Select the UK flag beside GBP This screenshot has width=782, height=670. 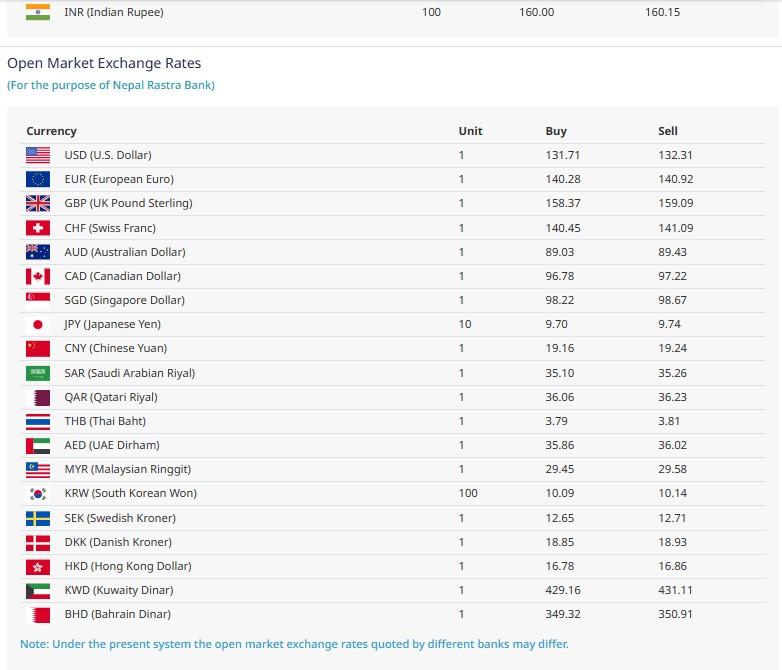38,203
